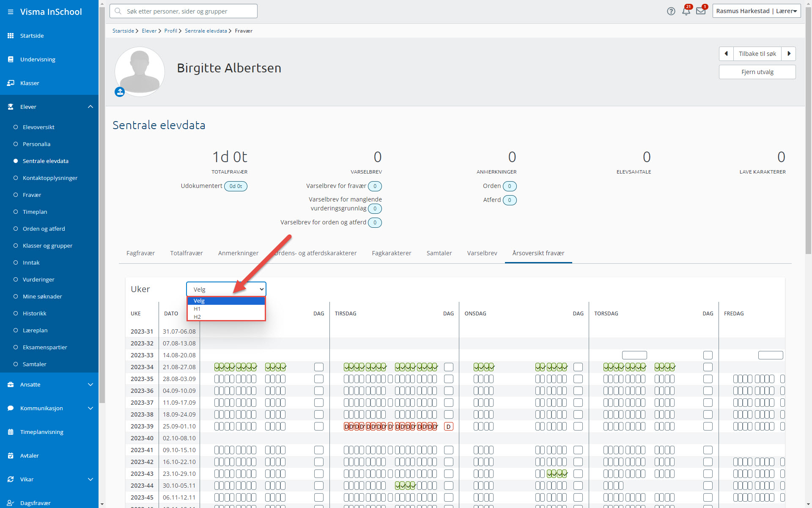Follow the Profil breadcrumb link
The image size is (812, 508).
(171, 31)
